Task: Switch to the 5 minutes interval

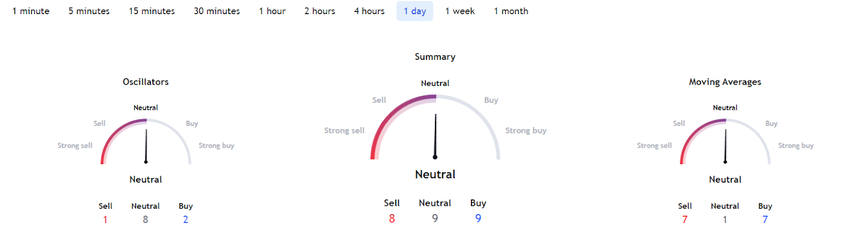Action: point(89,11)
